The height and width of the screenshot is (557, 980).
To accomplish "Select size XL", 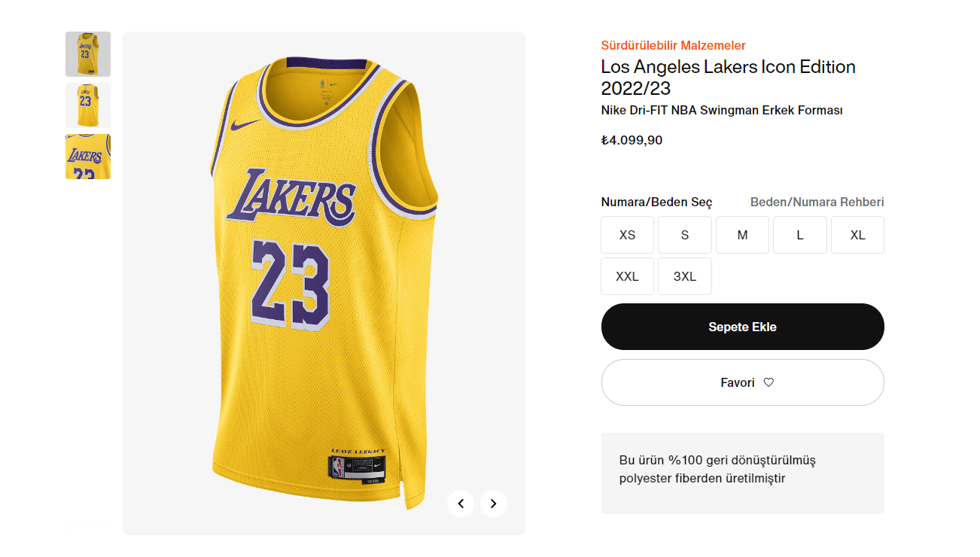I will click(857, 235).
